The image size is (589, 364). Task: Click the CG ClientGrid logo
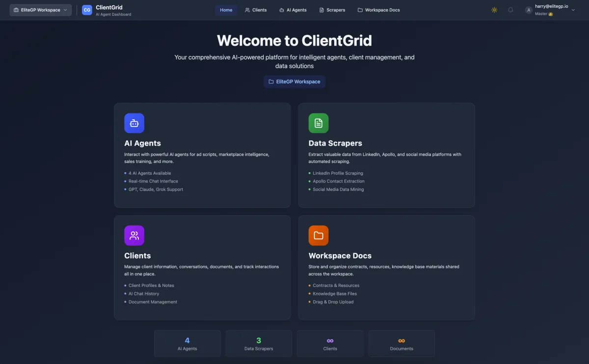pyautogui.click(x=87, y=10)
